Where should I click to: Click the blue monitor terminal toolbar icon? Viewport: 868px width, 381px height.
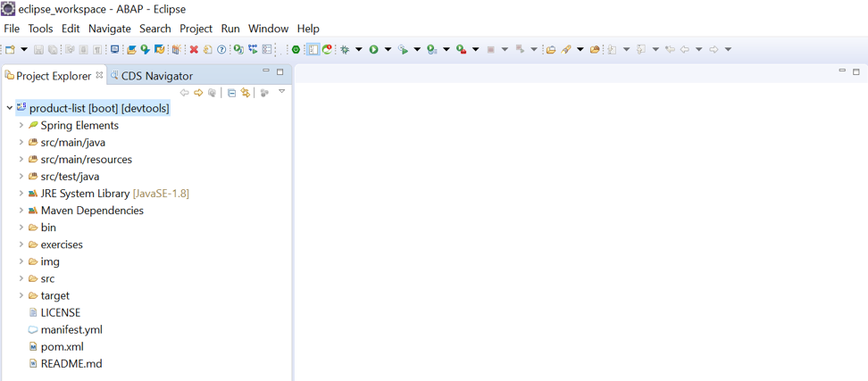click(x=114, y=49)
